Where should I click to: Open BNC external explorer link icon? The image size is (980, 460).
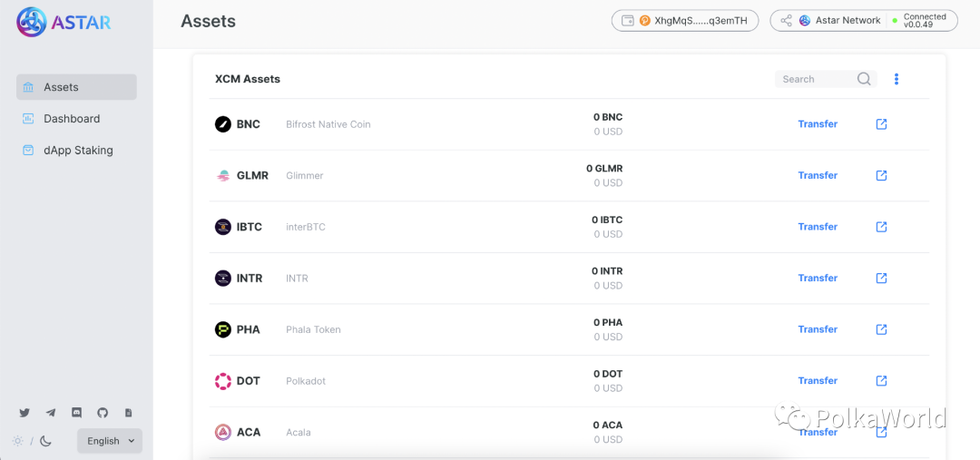point(881,124)
